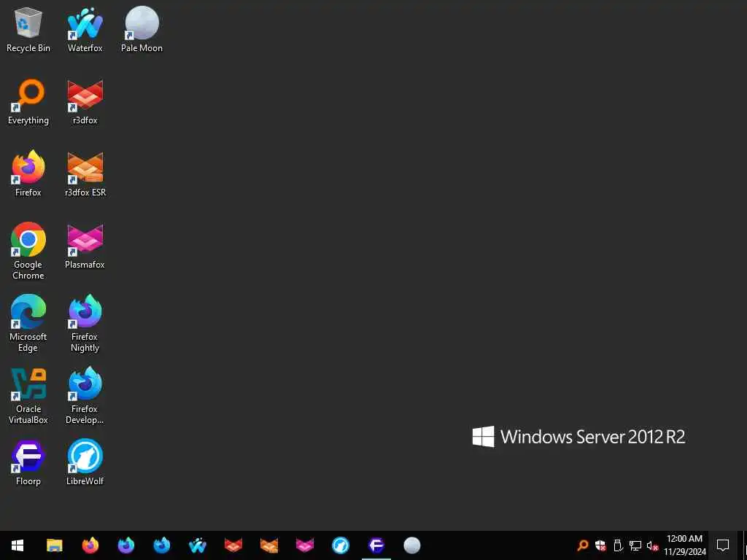Select the Pale Moon desktop shortcut

(x=142, y=29)
